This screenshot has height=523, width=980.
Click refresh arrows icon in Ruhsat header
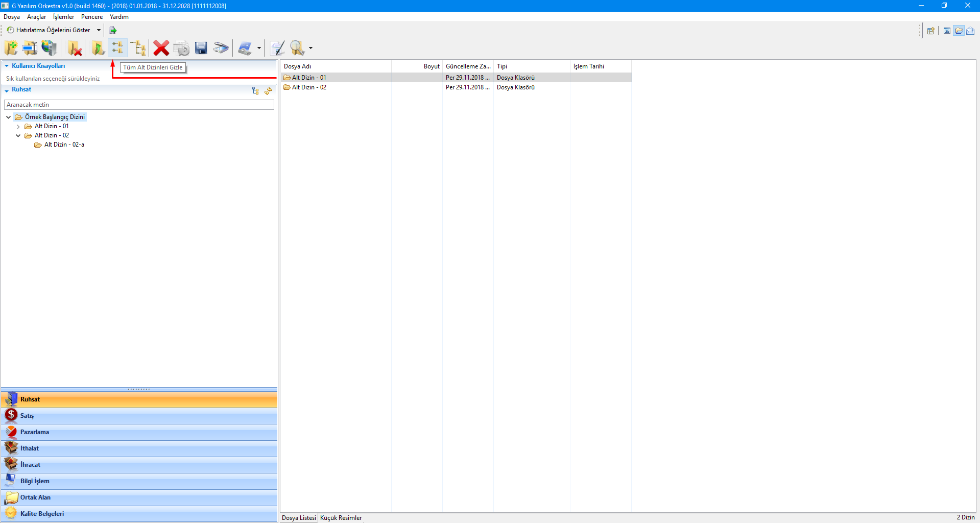pyautogui.click(x=268, y=91)
